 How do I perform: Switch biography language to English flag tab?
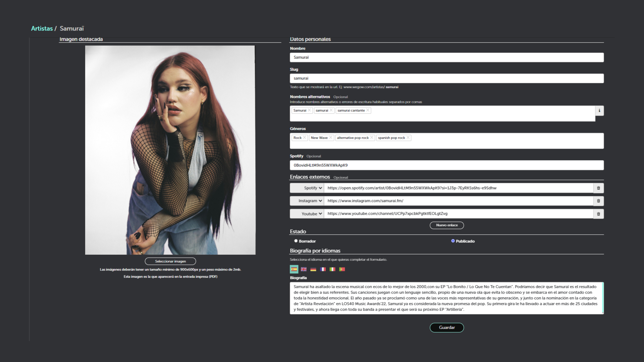303,269
